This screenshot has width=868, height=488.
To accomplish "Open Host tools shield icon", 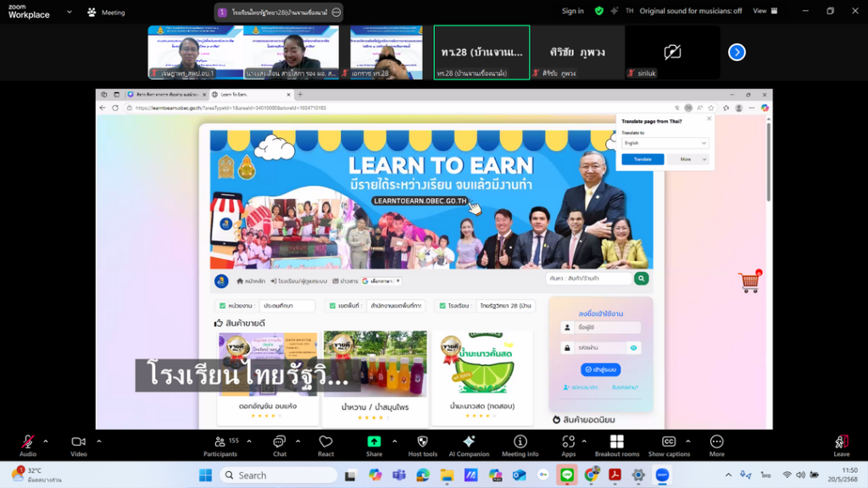I will tap(422, 441).
